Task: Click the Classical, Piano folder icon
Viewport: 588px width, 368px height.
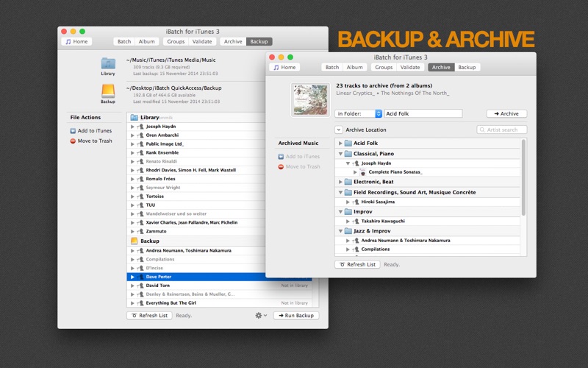Action: (x=348, y=154)
